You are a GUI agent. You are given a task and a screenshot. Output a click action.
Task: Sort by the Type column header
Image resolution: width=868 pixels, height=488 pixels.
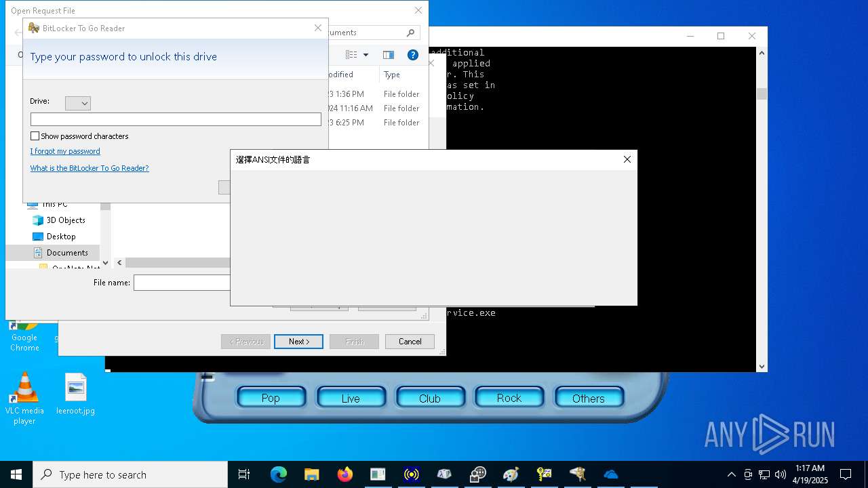click(392, 75)
